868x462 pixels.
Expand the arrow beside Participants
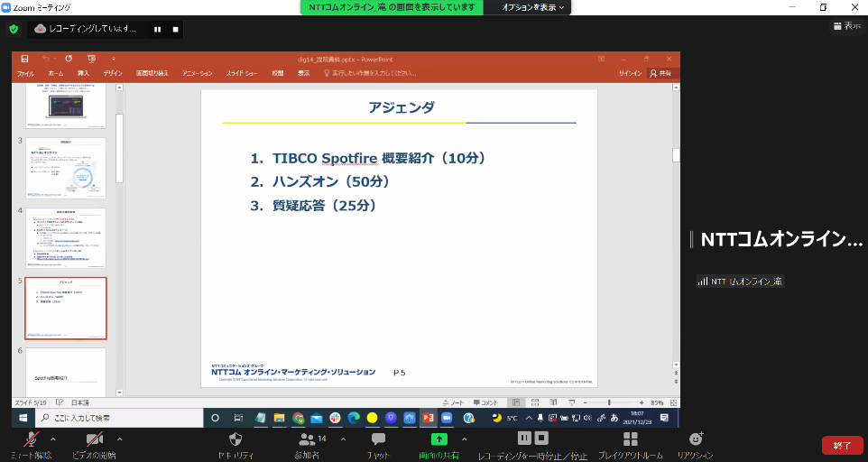point(343,439)
